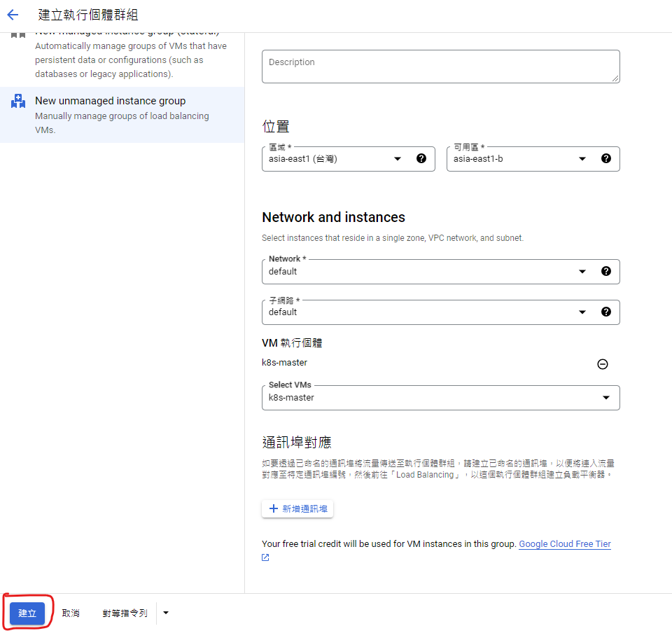Screen dimensions: 672x631
Task: Click the Description input field
Action: (x=440, y=66)
